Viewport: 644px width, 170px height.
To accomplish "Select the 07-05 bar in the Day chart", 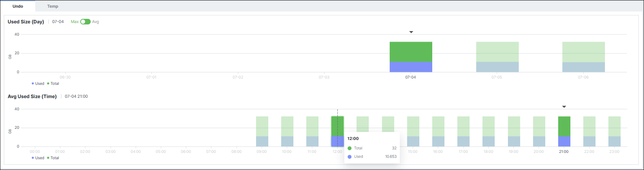I will [497, 57].
